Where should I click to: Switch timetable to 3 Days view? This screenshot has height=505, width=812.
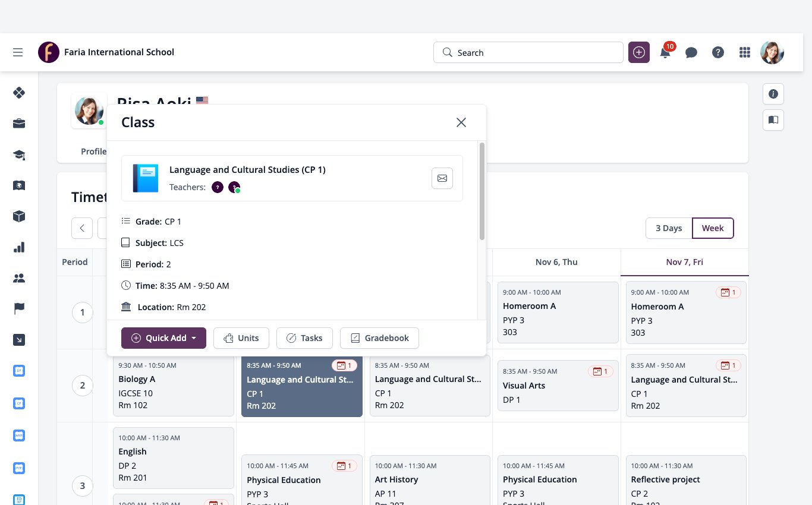tap(669, 228)
